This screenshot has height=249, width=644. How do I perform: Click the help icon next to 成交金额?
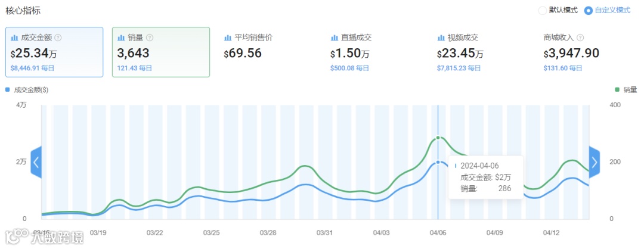(58, 38)
